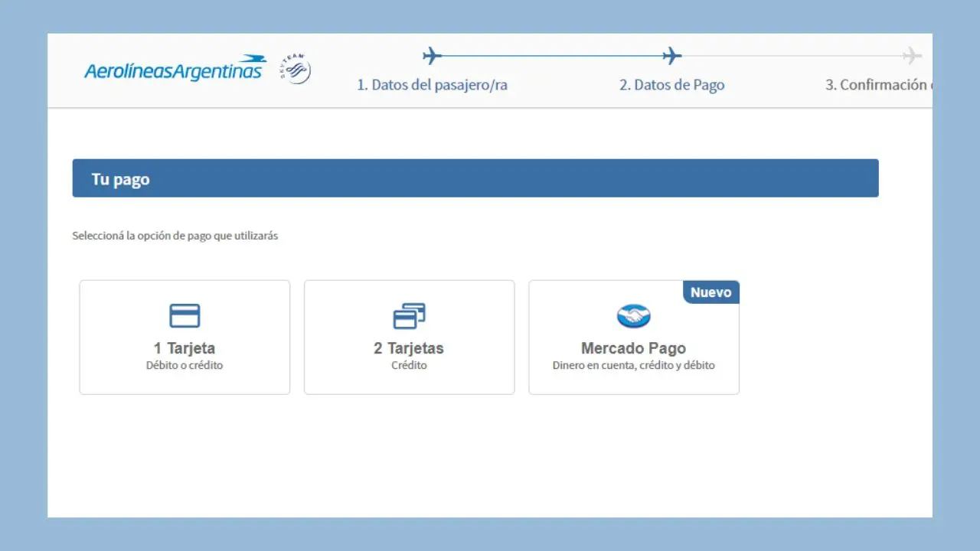The height and width of the screenshot is (551, 980).
Task: Click the Tu pago section header
Action: coord(475,178)
